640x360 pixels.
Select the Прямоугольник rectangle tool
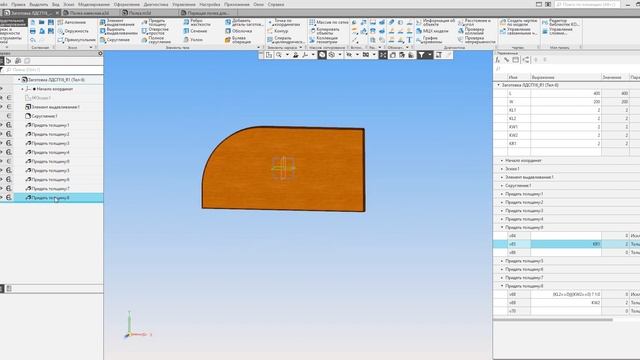point(77,40)
